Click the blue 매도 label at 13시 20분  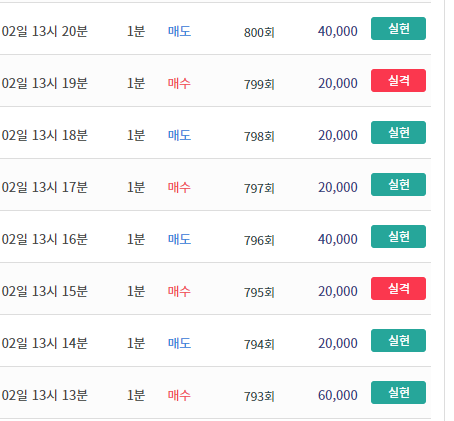click(179, 31)
